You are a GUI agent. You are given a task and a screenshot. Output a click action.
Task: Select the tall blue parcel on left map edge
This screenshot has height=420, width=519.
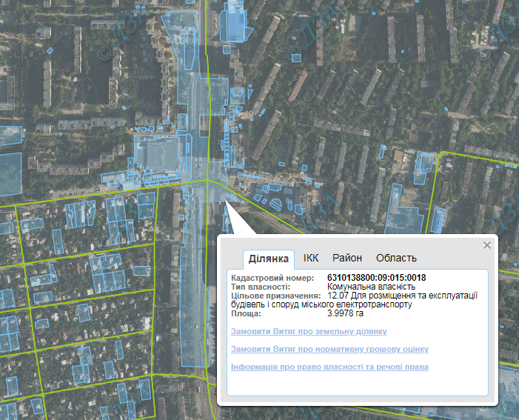coord(10,173)
